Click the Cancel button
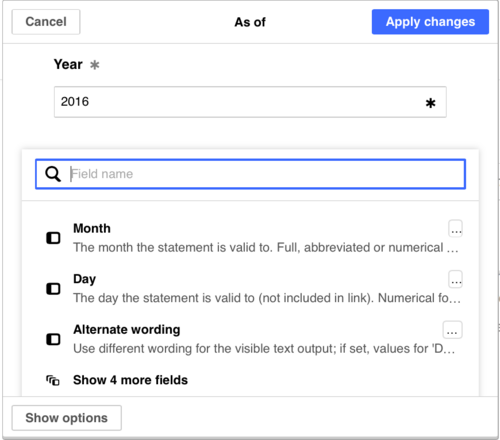Screen dimensions: 500x440 pos(46,22)
